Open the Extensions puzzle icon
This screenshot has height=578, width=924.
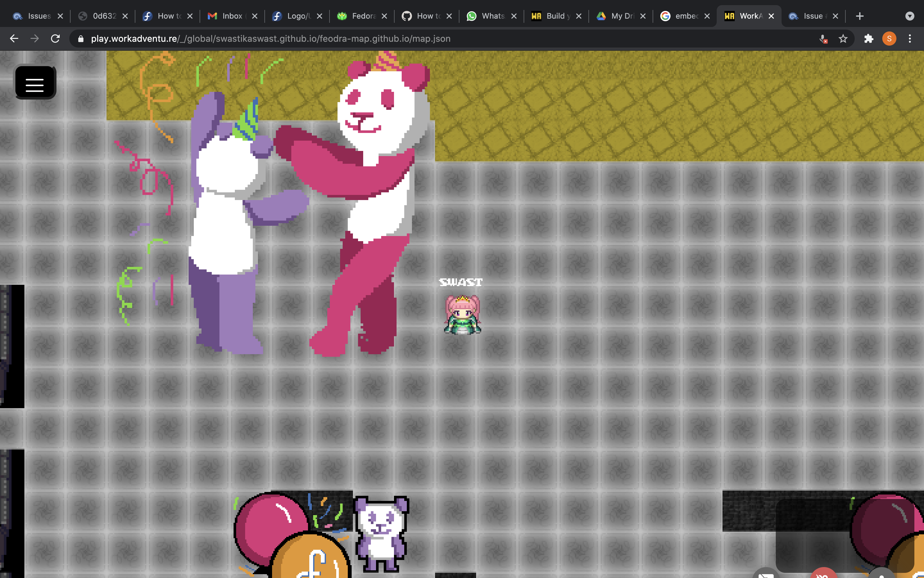pyautogui.click(x=868, y=39)
